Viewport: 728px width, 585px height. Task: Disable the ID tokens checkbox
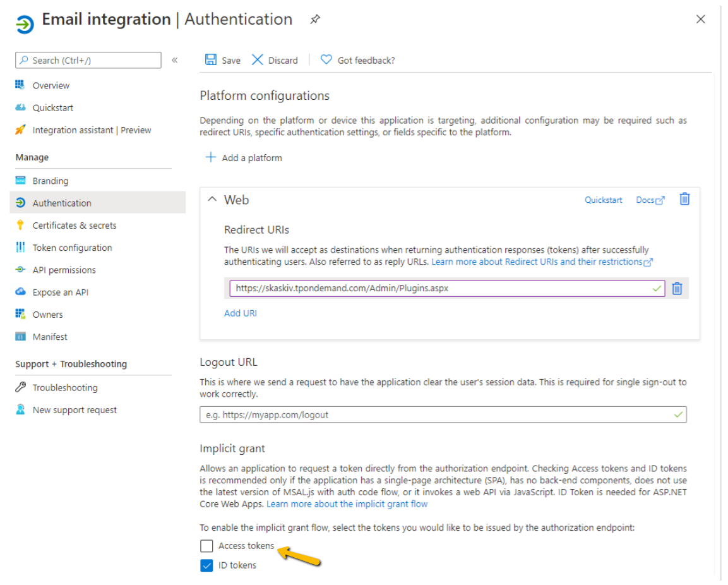click(206, 565)
